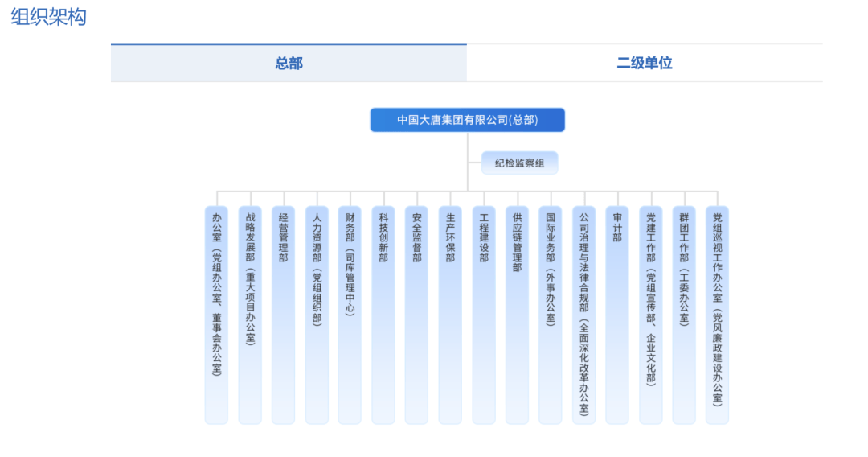Select the 审计部 department box
This screenshot has height=457, width=868.
[x=617, y=315]
